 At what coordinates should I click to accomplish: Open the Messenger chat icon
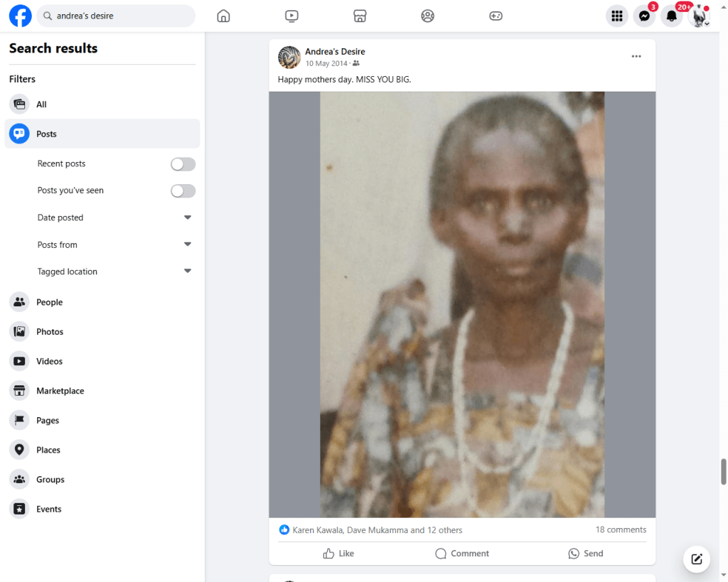point(644,16)
